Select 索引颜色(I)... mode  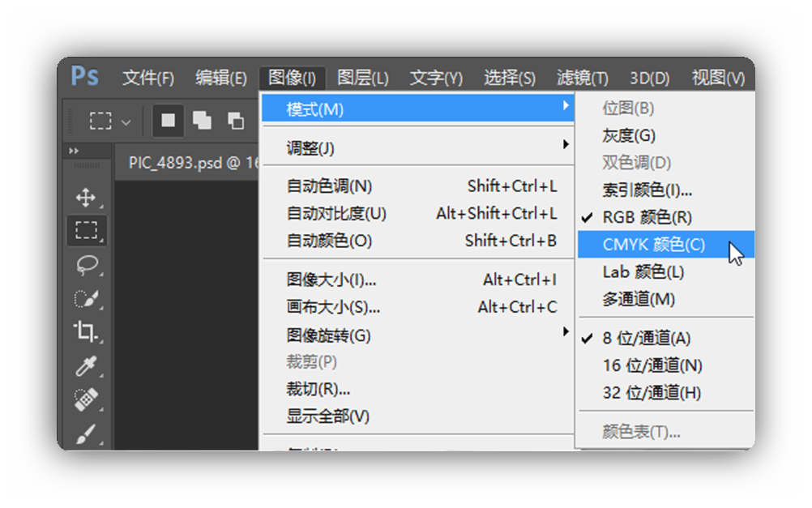(x=665, y=190)
